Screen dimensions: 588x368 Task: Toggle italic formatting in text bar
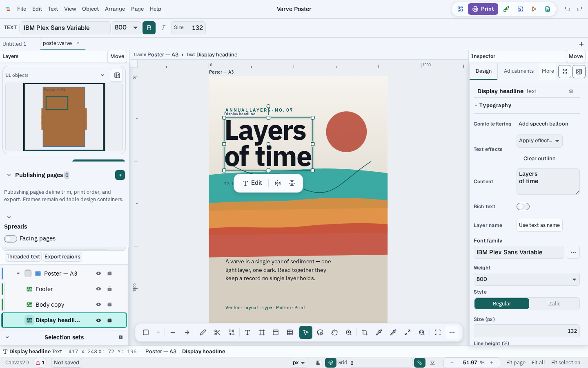(x=163, y=28)
